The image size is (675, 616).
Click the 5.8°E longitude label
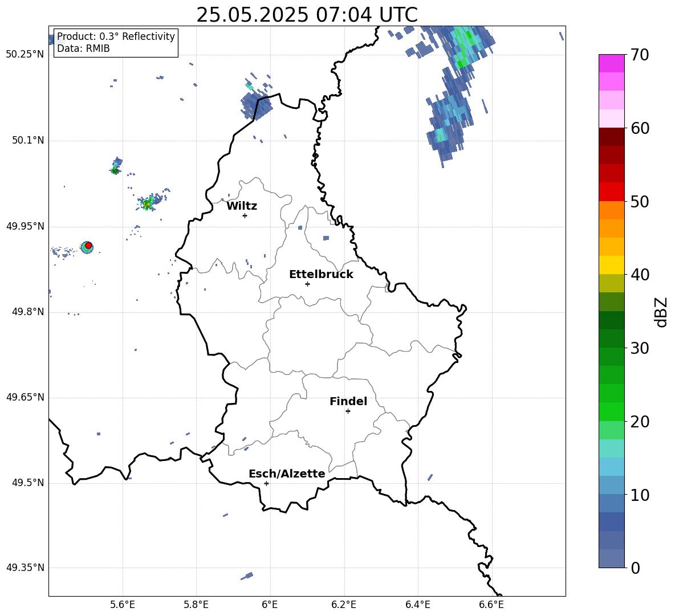[x=196, y=605]
